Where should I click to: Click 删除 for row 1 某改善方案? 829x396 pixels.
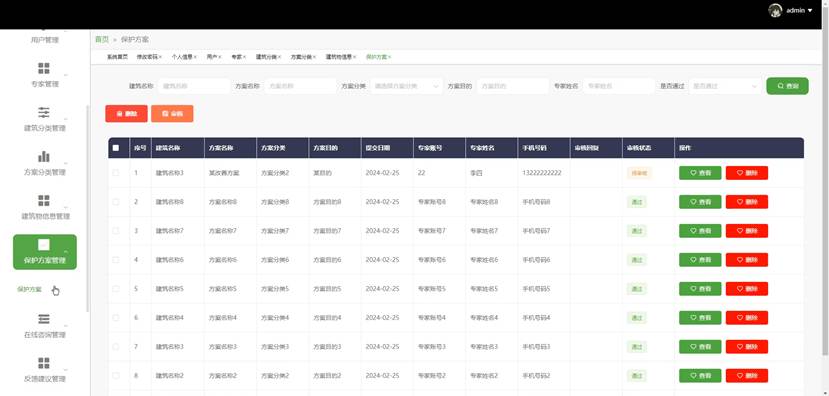click(747, 173)
